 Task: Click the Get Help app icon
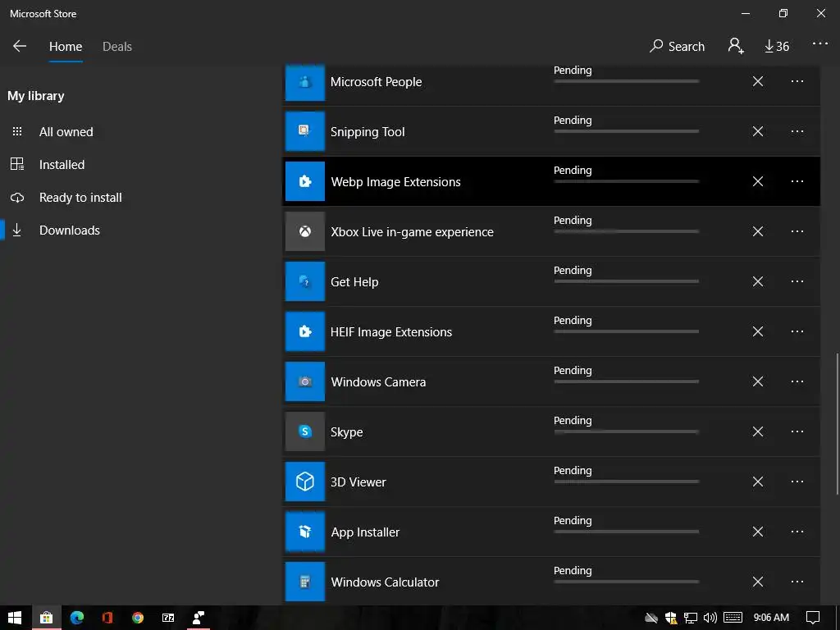305,281
